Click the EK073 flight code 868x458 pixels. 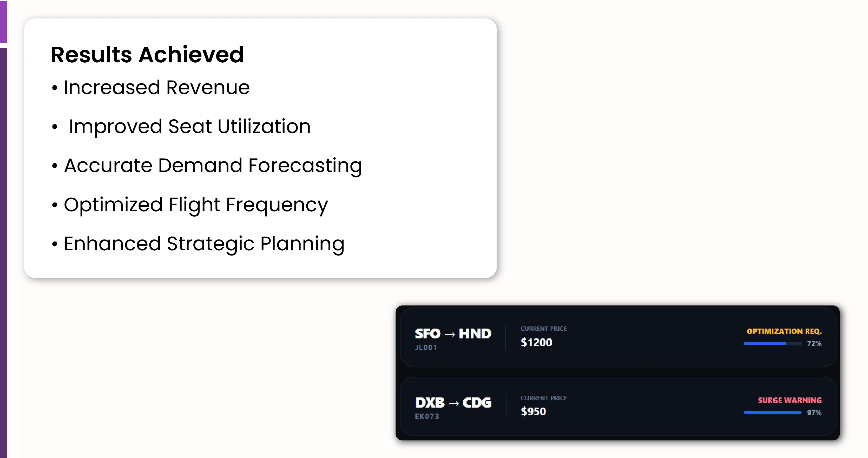[427, 417]
